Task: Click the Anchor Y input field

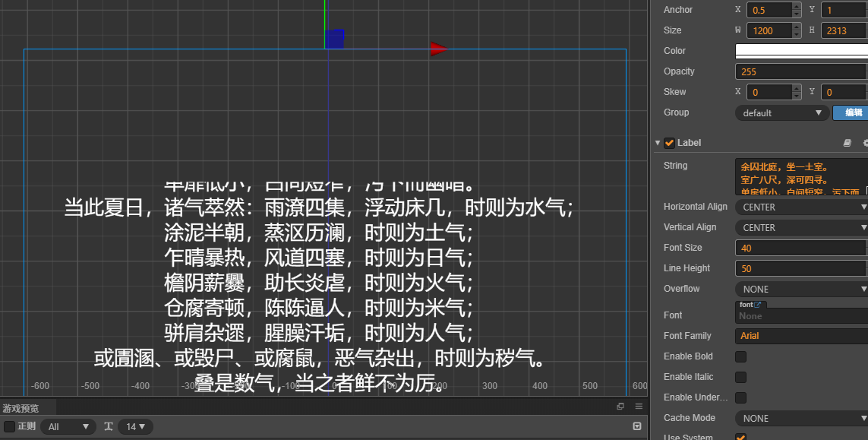Action: point(844,10)
